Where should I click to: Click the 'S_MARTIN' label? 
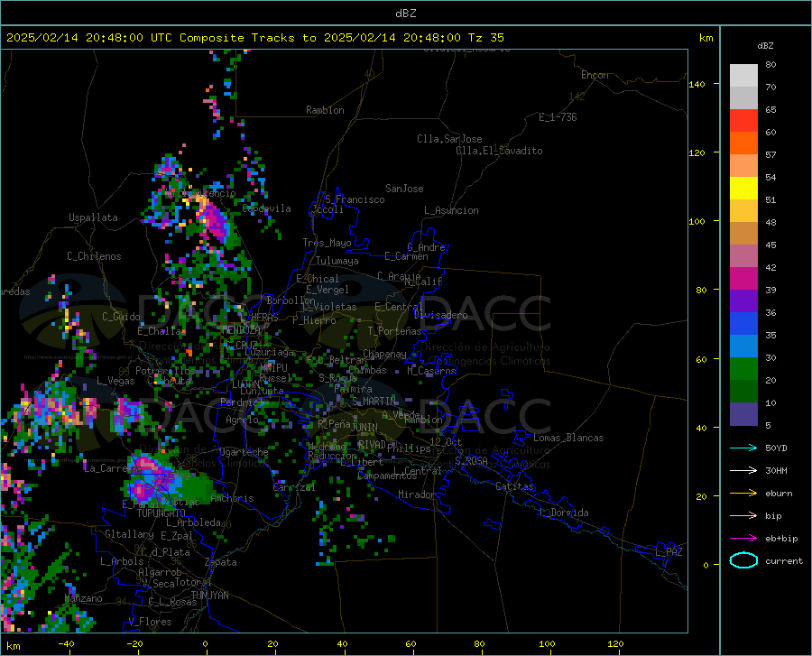tap(374, 402)
